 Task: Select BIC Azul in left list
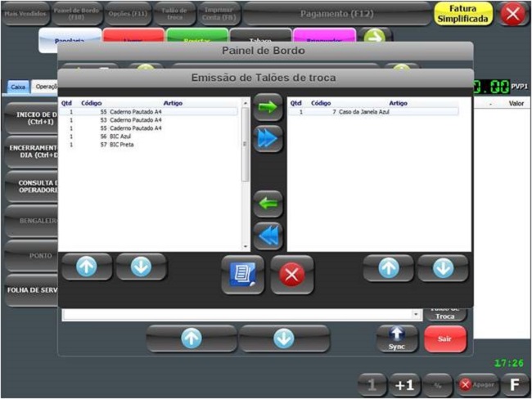123,137
